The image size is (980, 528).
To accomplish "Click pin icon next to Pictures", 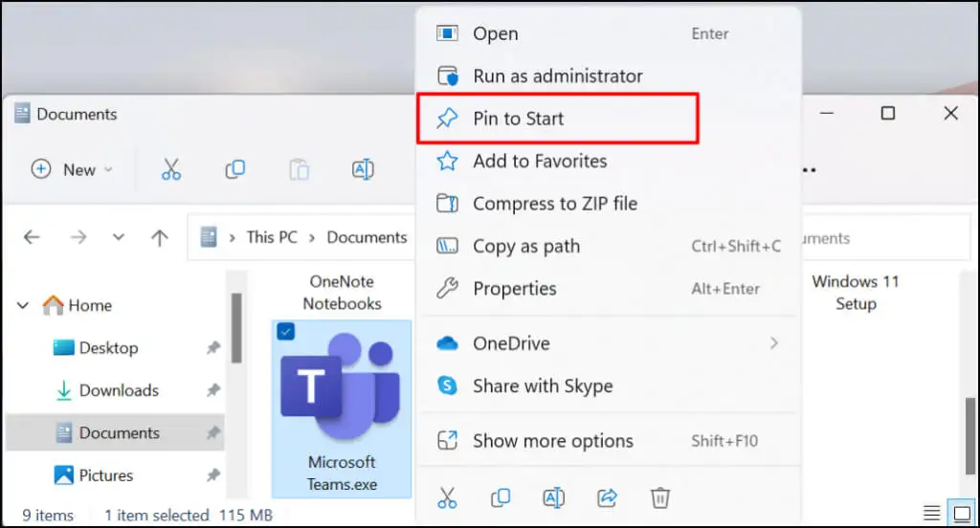I will [x=213, y=475].
